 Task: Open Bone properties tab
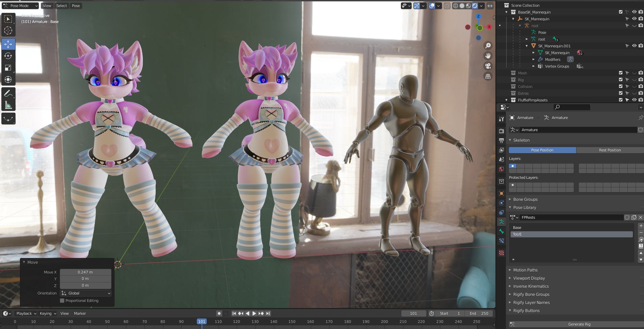pos(501,231)
